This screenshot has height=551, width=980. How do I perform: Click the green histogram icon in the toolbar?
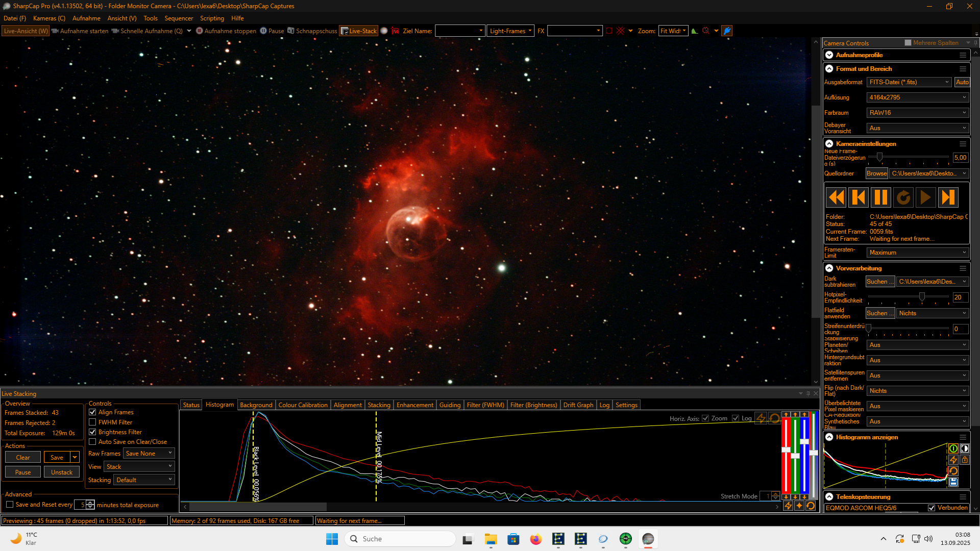click(695, 31)
